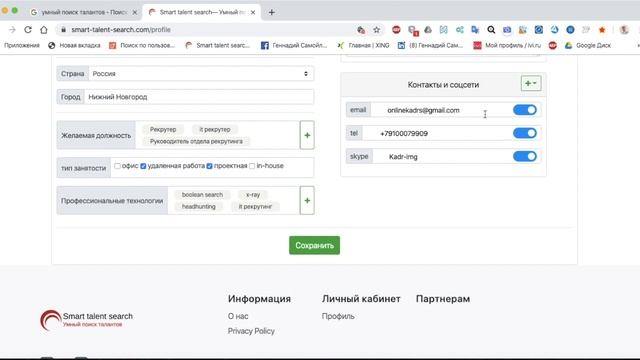Open the О нас footer link
Image resolution: width=640 pixels, height=360 pixels.
(x=238, y=316)
